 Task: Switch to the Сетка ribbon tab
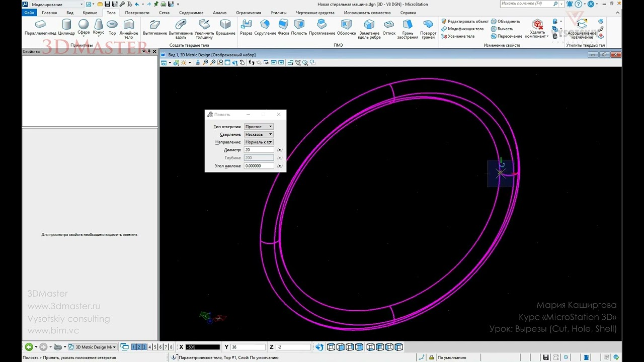click(x=164, y=13)
